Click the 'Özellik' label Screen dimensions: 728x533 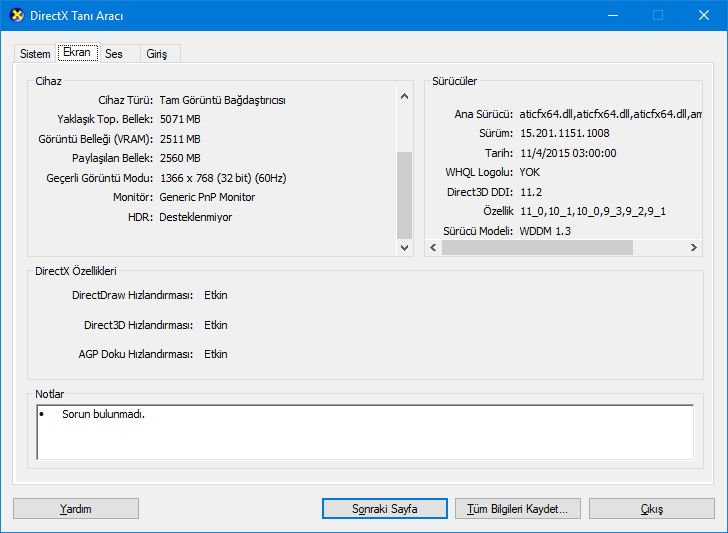click(x=498, y=211)
